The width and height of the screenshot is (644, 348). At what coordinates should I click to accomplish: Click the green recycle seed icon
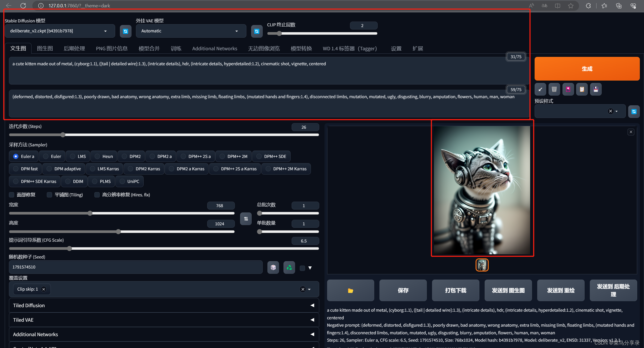[x=289, y=267]
